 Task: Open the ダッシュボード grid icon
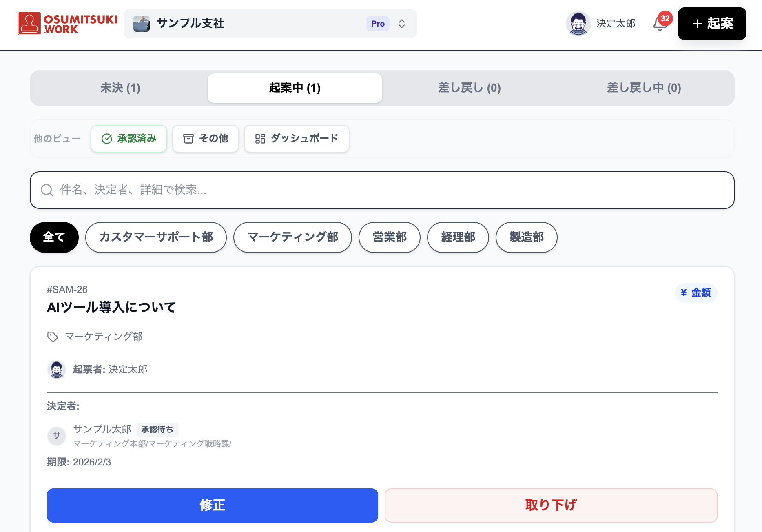260,139
